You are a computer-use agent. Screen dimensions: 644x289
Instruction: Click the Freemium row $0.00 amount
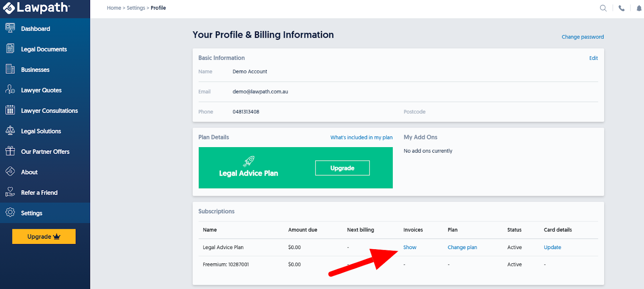pyautogui.click(x=294, y=264)
